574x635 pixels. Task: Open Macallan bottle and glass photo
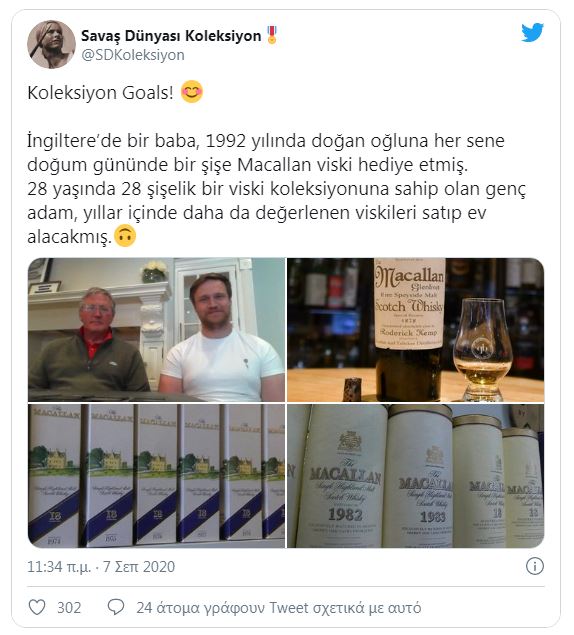click(x=416, y=330)
